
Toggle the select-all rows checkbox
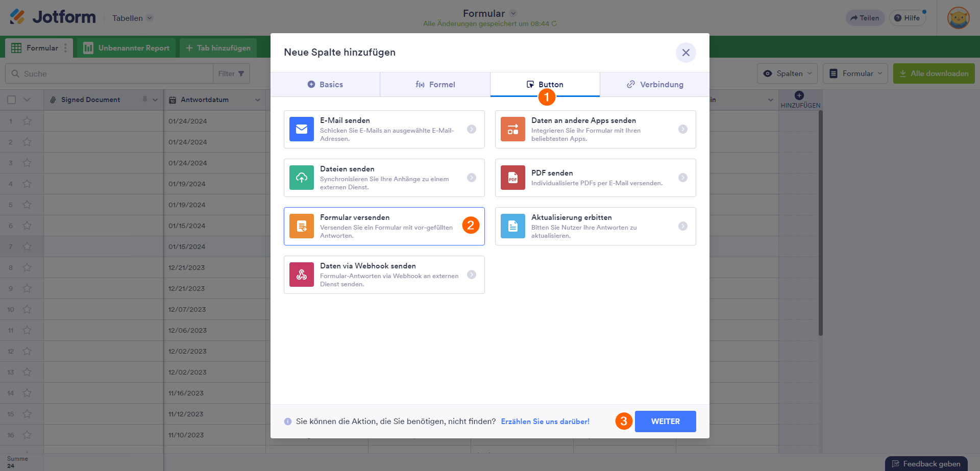12,100
